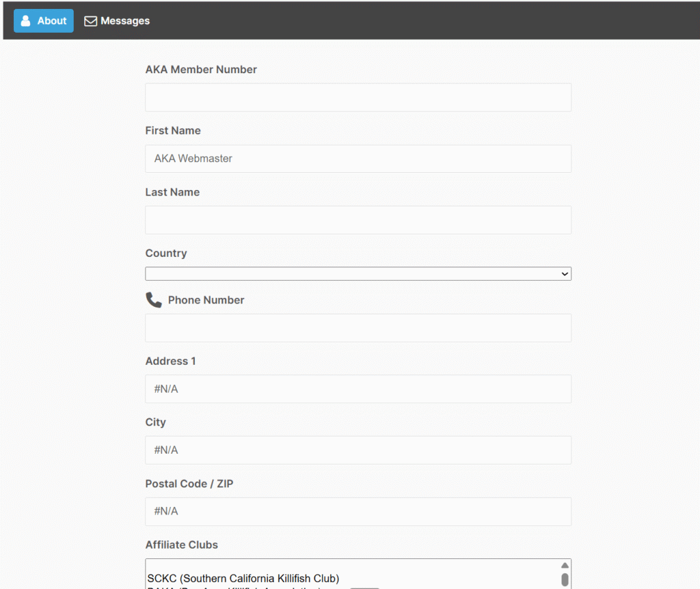Screen dimensions: 700x589
Task: Click into the Address 1 field
Action: 358,389
